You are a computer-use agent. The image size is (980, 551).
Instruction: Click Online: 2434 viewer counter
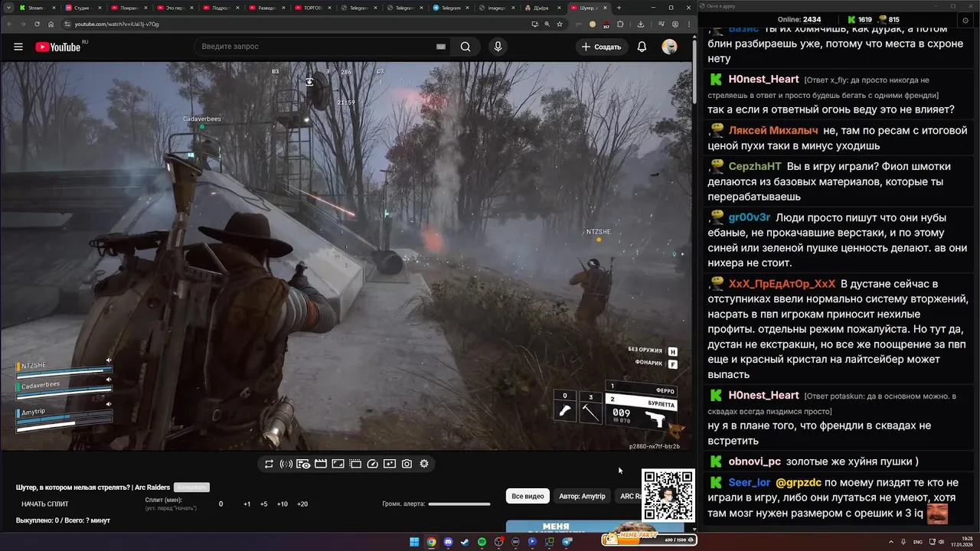[x=799, y=20]
